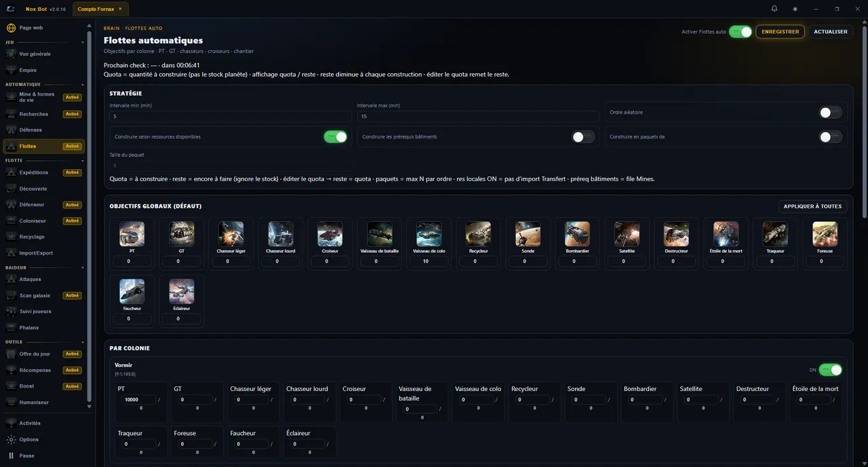Collapse the AUTOMATIQUE sidebar section
868x467 pixels.
[x=83, y=85]
